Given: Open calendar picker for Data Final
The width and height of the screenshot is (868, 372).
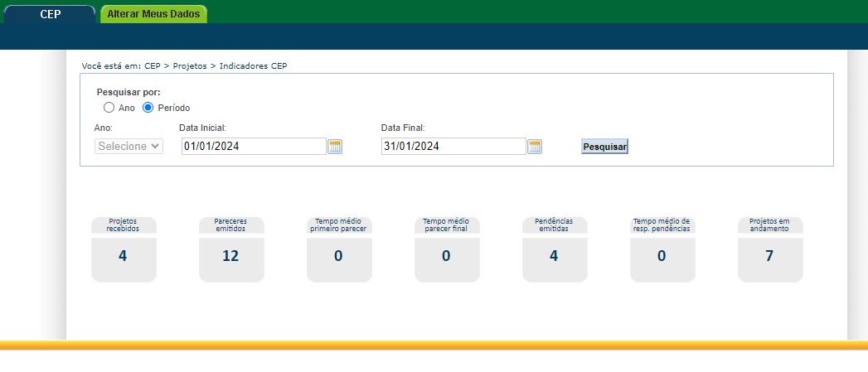Looking at the screenshot, I should click(535, 147).
